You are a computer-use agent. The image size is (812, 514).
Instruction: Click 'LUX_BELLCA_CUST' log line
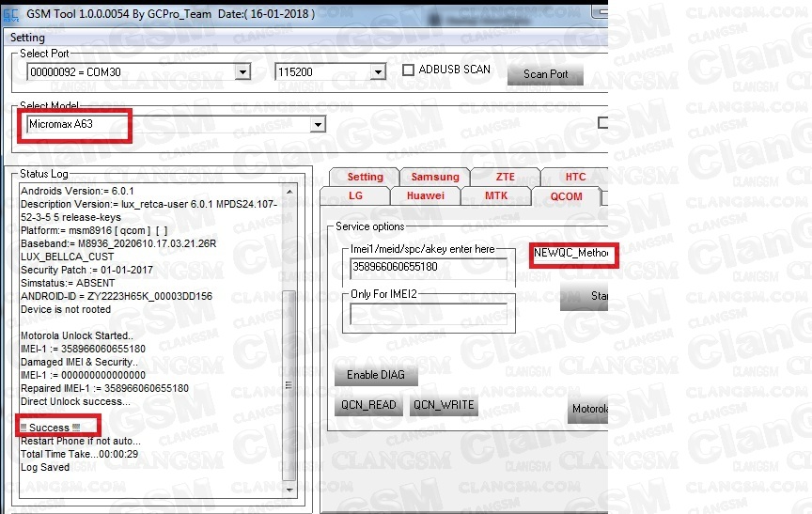click(68, 257)
